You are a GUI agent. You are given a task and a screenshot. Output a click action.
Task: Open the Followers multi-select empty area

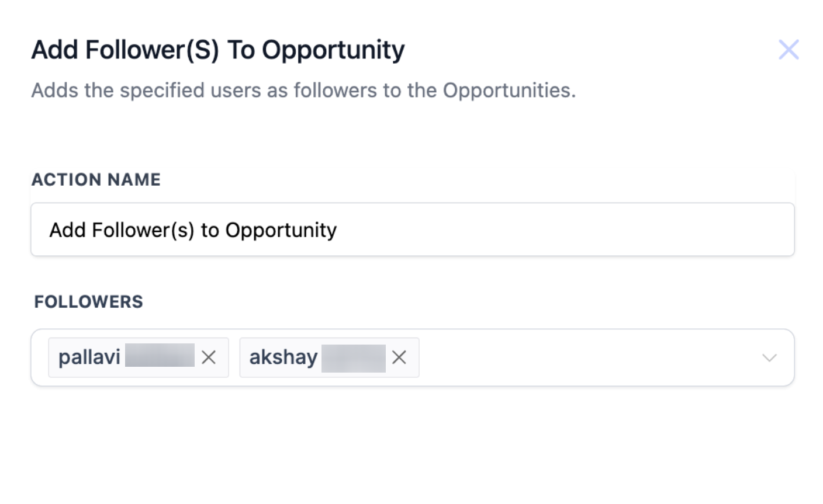pos(585,357)
